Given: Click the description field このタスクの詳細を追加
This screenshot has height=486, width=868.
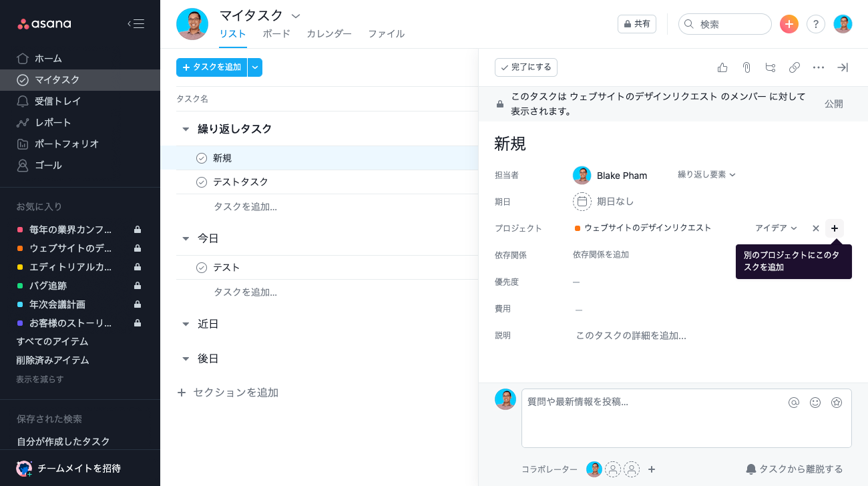Looking at the screenshot, I should click(631, 336).
